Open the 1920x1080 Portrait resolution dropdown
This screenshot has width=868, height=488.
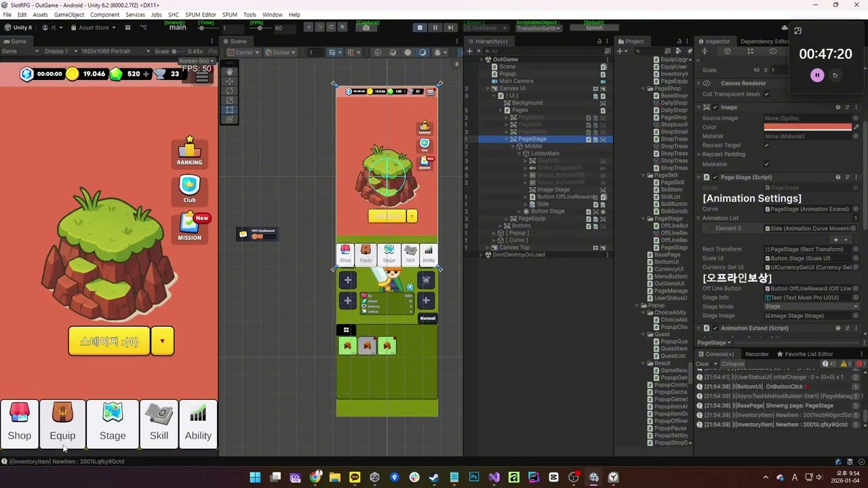point(115,51)
